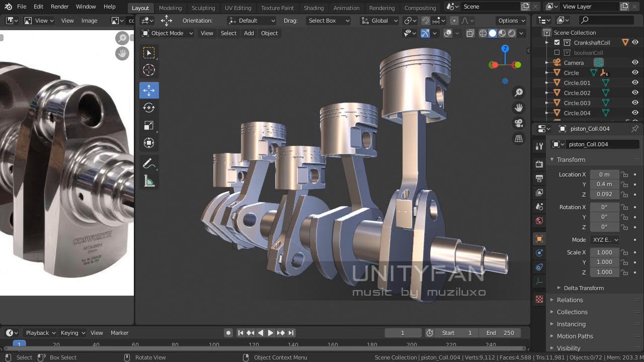The image size is (644, 362).
Task: Open the Object Mode dropdown
Action: [x=167, y=33]
